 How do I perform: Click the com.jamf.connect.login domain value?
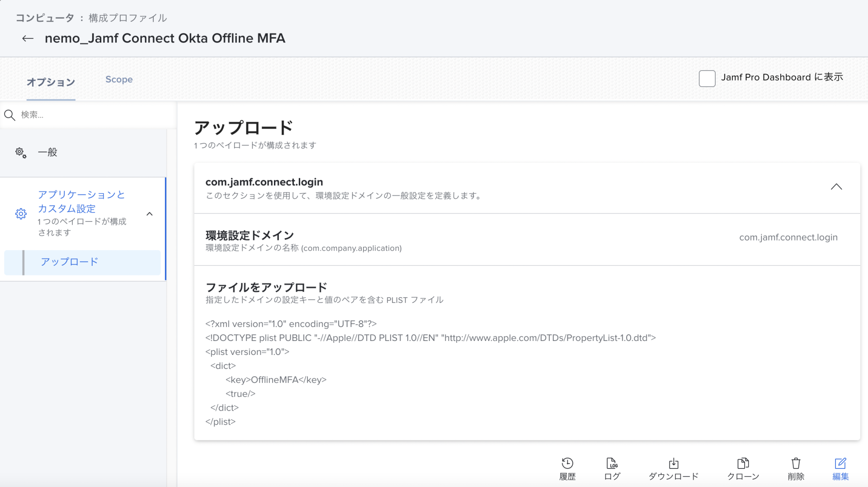(x=788, y=237)
